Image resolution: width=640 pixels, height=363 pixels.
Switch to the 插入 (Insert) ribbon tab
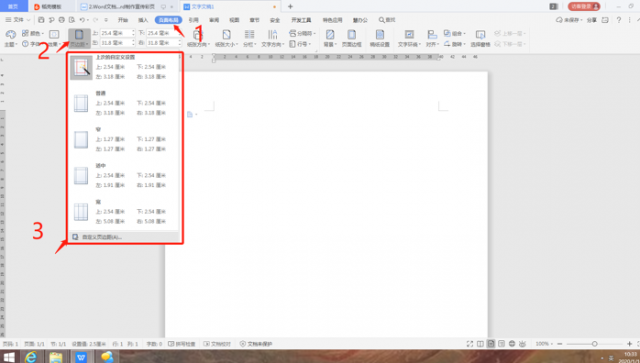tap(143, 20)
